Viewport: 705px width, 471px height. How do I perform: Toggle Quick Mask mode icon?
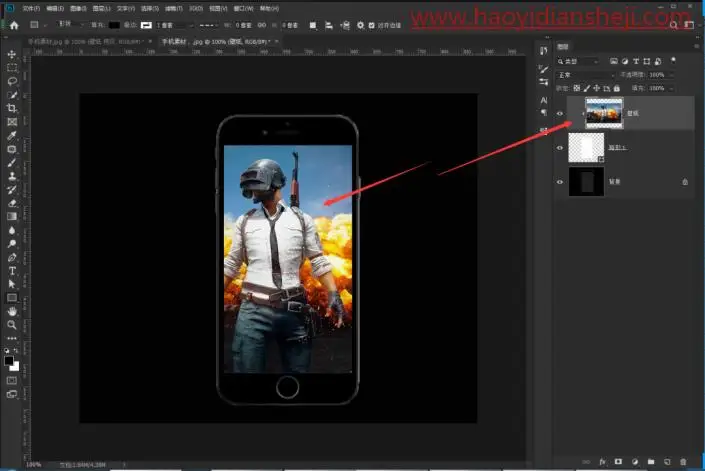12,381
